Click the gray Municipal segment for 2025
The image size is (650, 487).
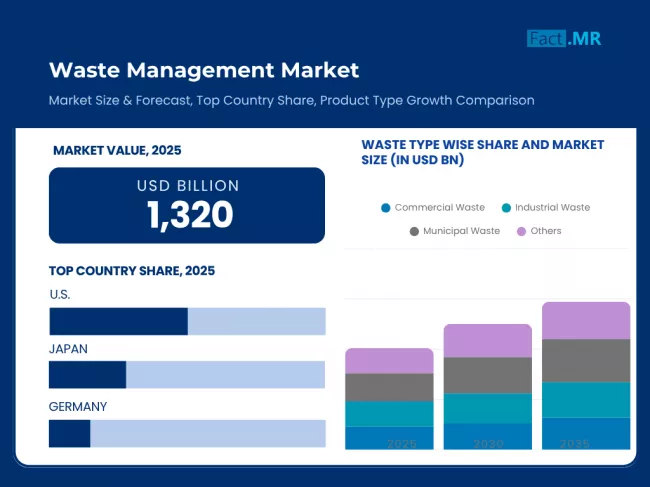(389, 388)
